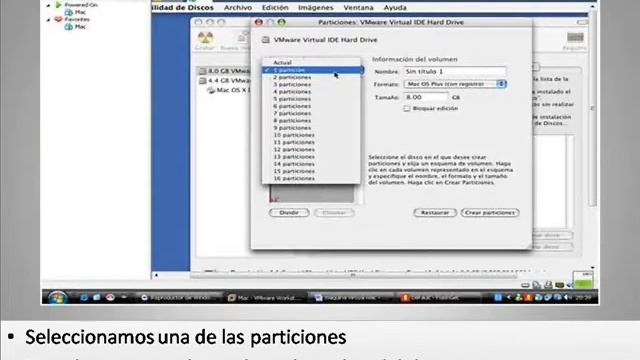Viewport: 640px width, 360px height.
Task: Choose 2 particiones in the scheme list
Action: pyautogui.click(x=311, y=77)
